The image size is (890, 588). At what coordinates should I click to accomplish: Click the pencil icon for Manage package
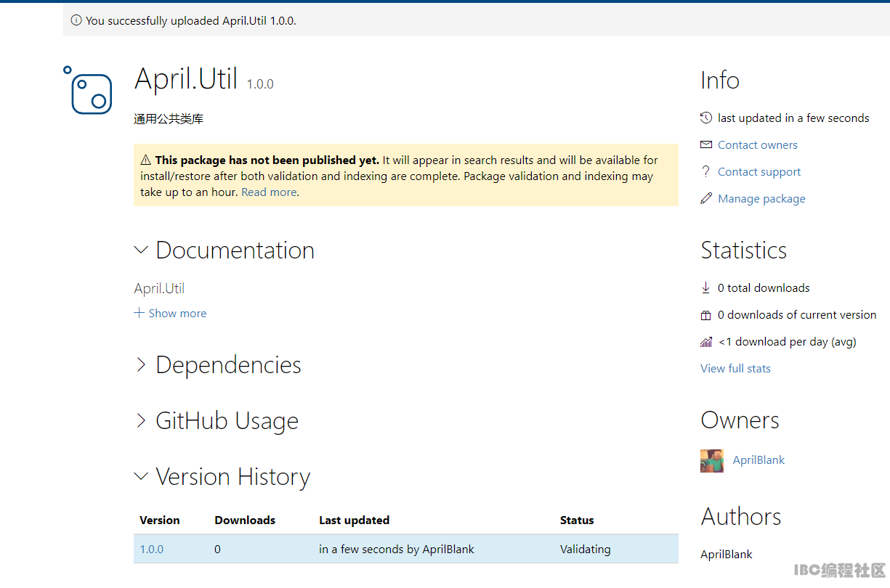pyautogui.click(x=706, y=198)
